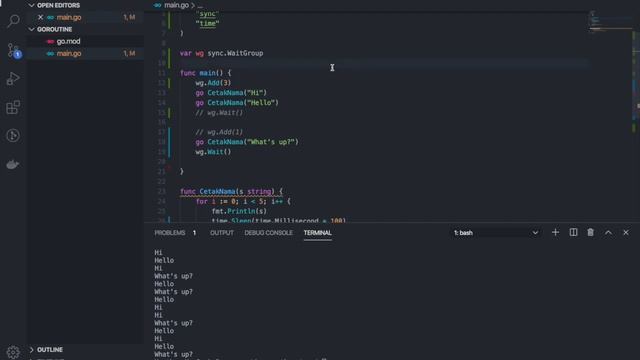
Task: Open the Docker view
Action: pyautogui.click(x=13, y=164)
